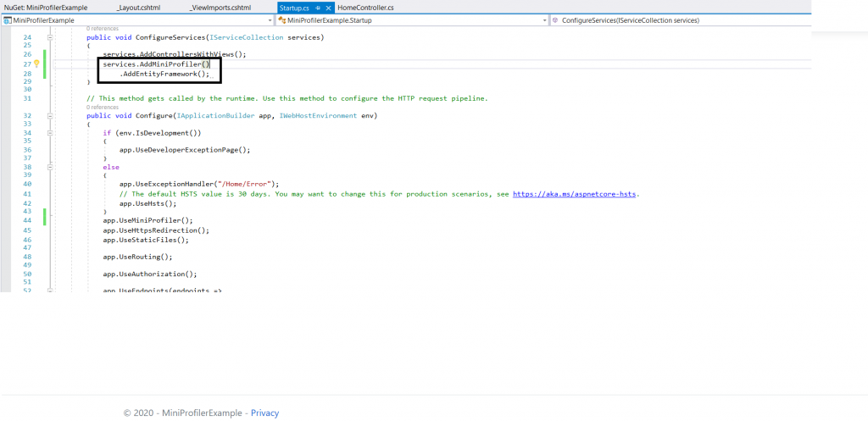The height and width of the screenshot is (421, 868).
Task: Click the '0 references' label above Configure method
Action: tap(103, 108)
